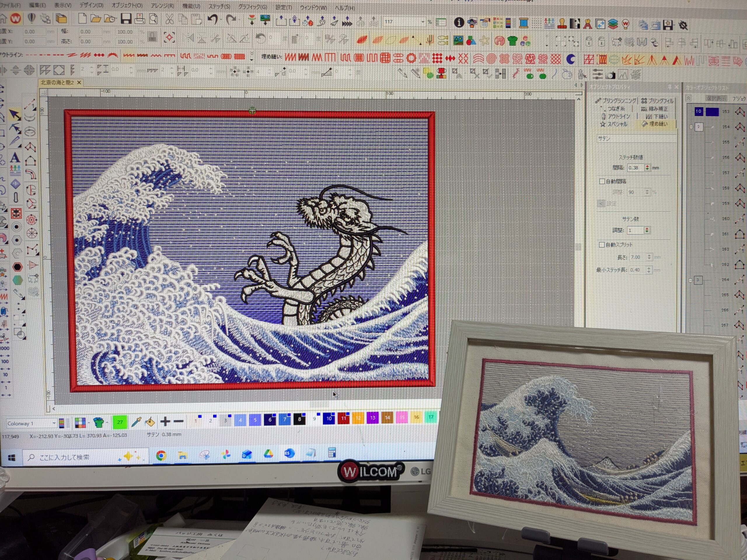Click the spiral fill stitch icon
The height and width of the screenshot is (560, 747).
coord(491,59)
